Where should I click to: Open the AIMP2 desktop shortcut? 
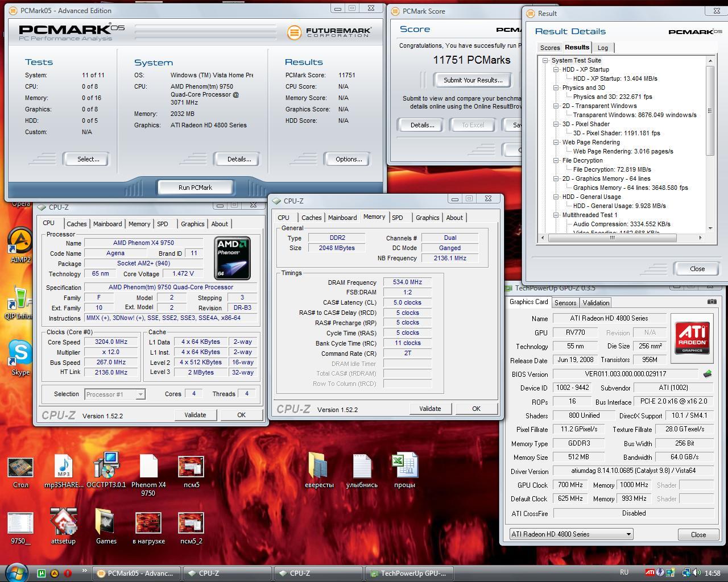click(x=20, y=246)
